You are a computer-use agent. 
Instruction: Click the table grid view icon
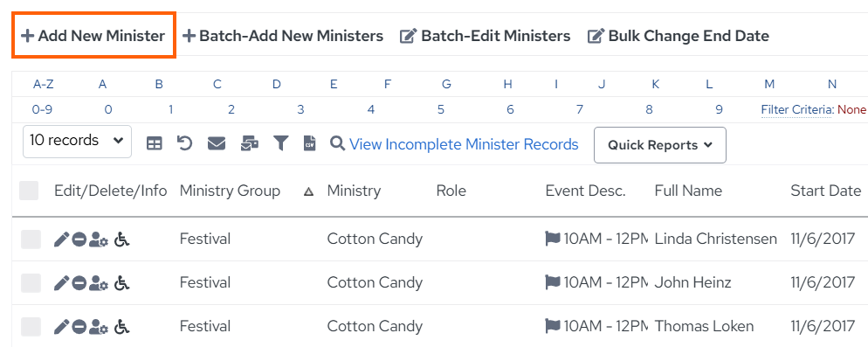pos(155,144)
